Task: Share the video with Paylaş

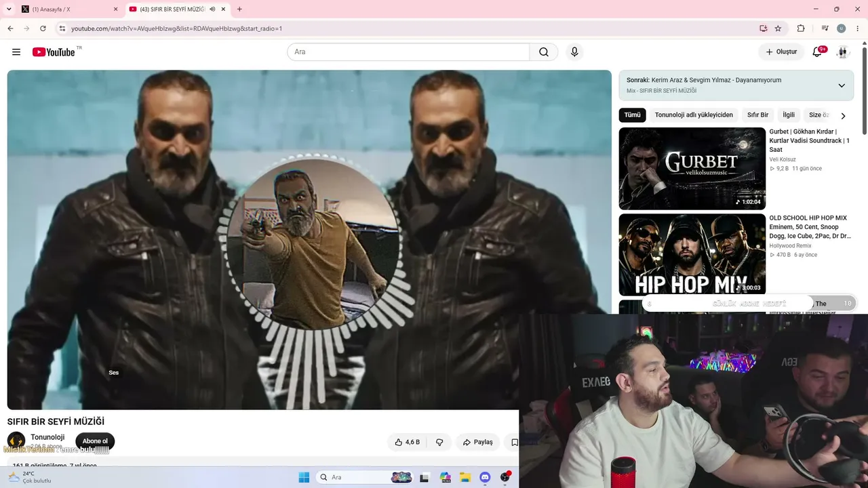Action: tap(477, 442)
